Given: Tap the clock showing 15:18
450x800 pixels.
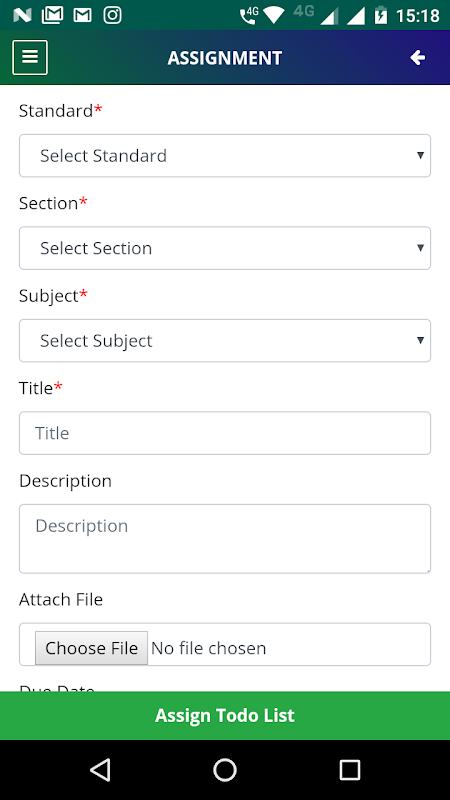Looking at the screenshot, I should coord(417,16).
